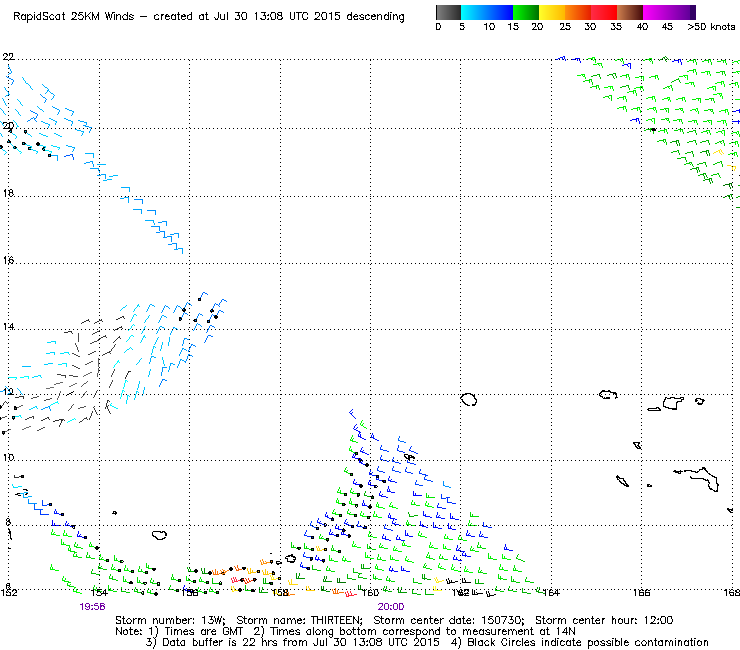Click the 'Storm name: THIRTEEN;' text
Screen dimensions: 740x650
coord(300,620)
